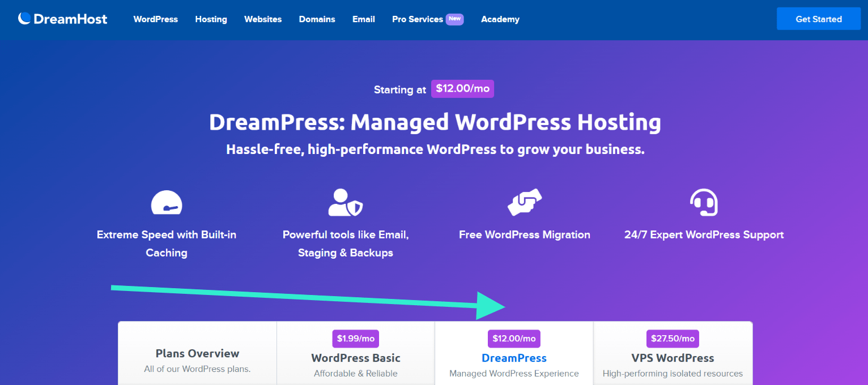Open the Hosting menu

pyautogui.click(x=211, y=19)
